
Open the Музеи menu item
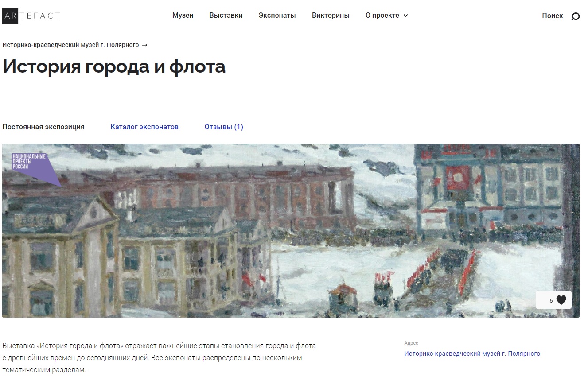(x=183, y=16)
